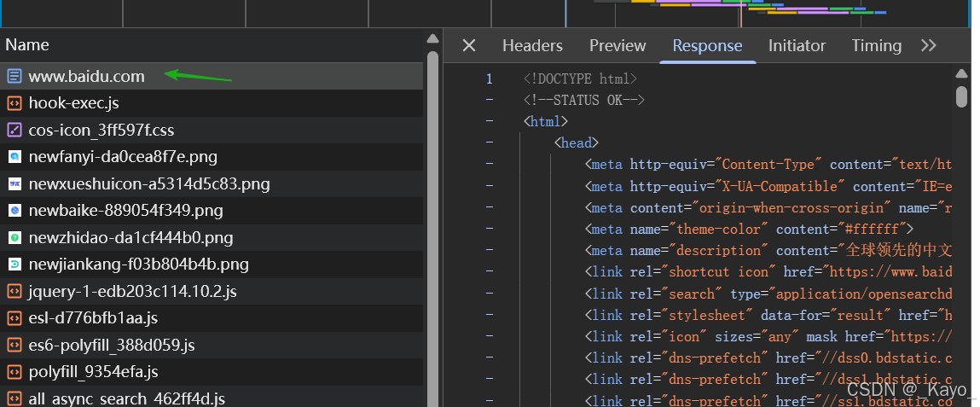Viewport: 980px width, 407px height.
Task: Switch to the Initiator tab
Action: pyautogui.click(x=797, y=45)
